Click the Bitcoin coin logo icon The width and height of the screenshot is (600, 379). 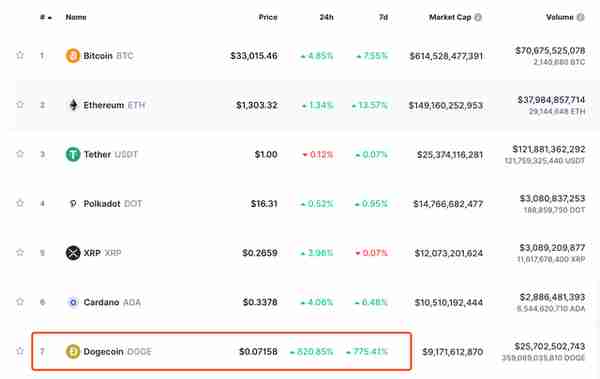(73, 56)
